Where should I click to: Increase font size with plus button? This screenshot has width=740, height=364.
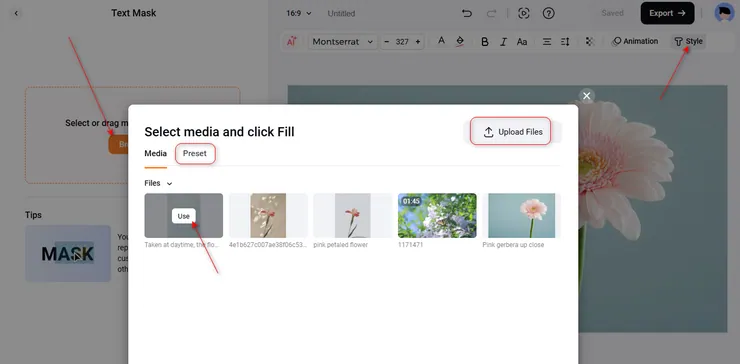click(x=418, y=42)
